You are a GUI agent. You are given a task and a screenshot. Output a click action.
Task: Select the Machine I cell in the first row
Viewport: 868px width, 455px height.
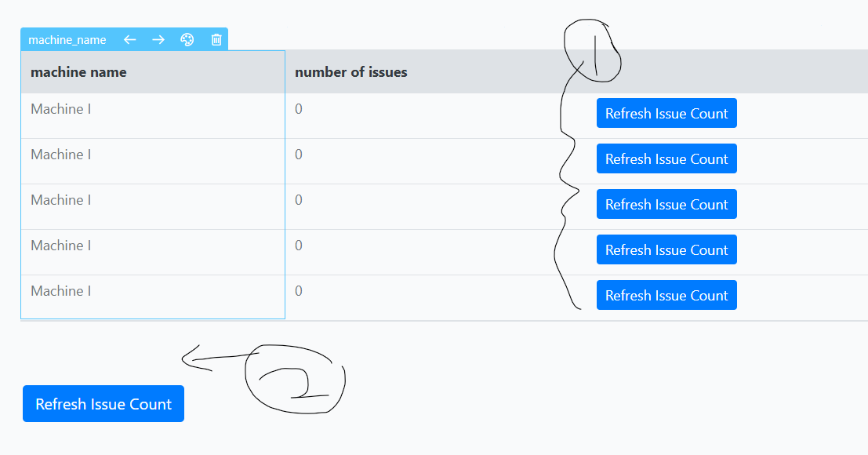61,109
